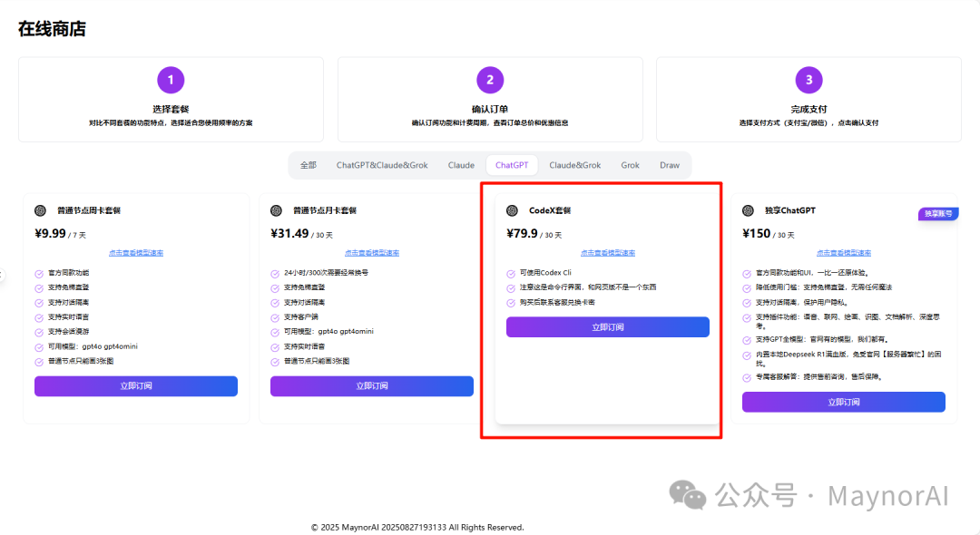Click the 独享ChatGPT title text
980x535 pixels.
(790, 210)
